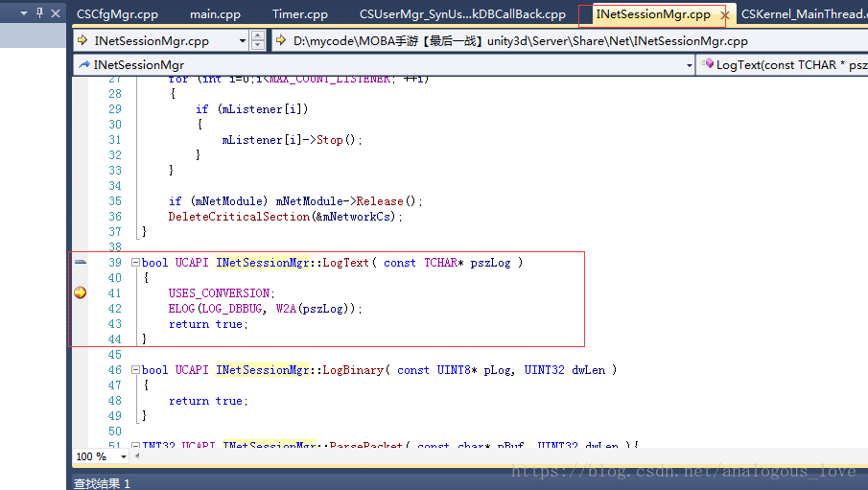Click ELOG on line 42
This screenshot has height=490, width=868.
pyautogui.click(x=181, y=309)
